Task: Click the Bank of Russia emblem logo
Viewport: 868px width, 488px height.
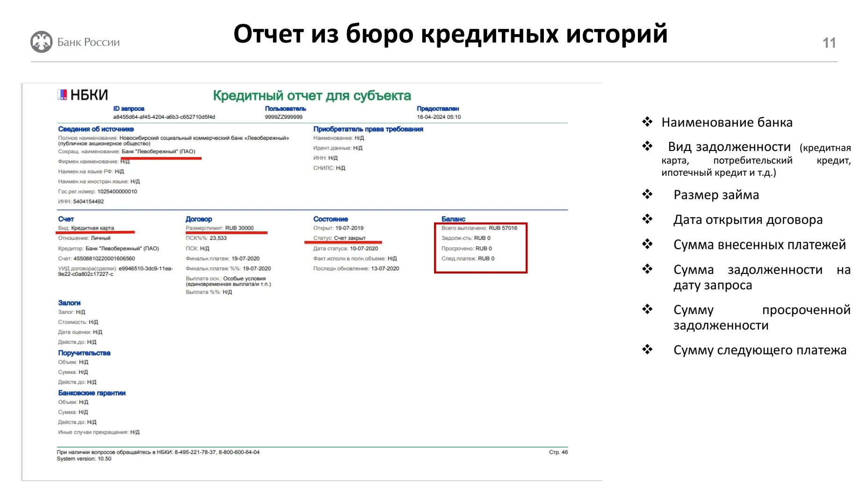Action: click(x=41, y=42)
